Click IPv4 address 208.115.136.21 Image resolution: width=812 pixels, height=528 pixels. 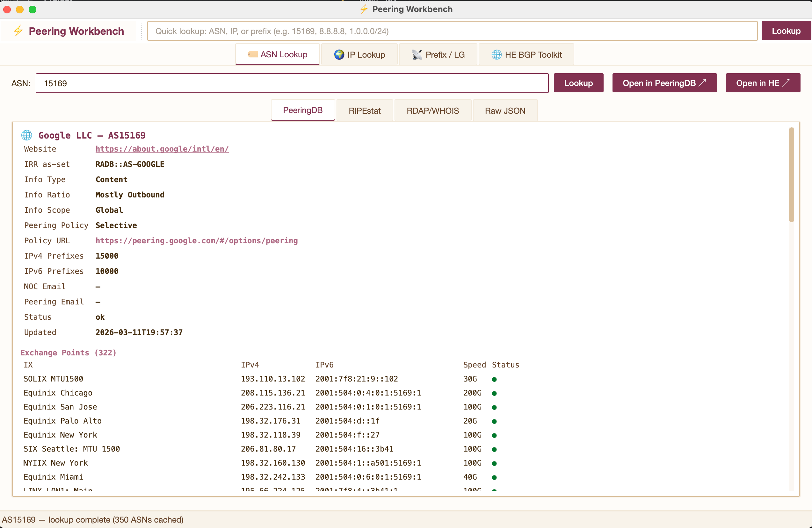273,393
